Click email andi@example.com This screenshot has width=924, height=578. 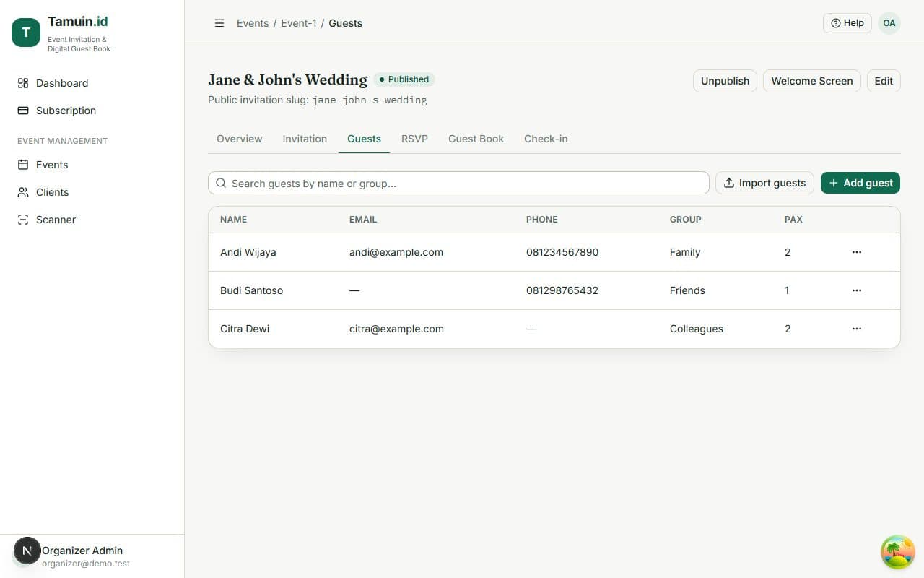coord(396,252)
